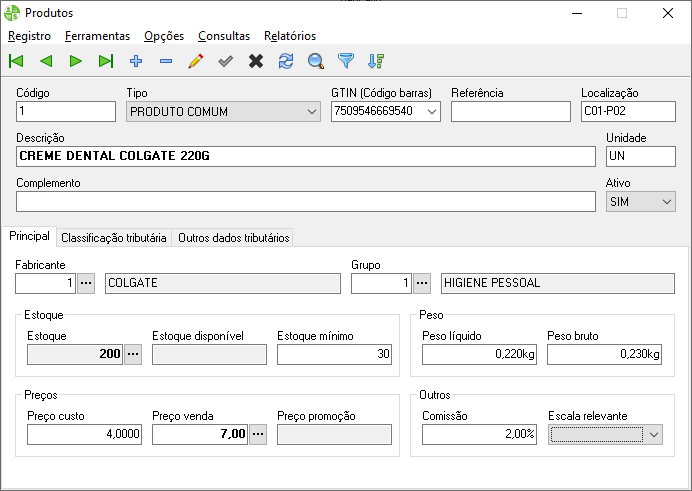Expand the GTIN barcode dropdown
Image resolution: width=692 pixels, height=491 pixels.
[432, 111]
